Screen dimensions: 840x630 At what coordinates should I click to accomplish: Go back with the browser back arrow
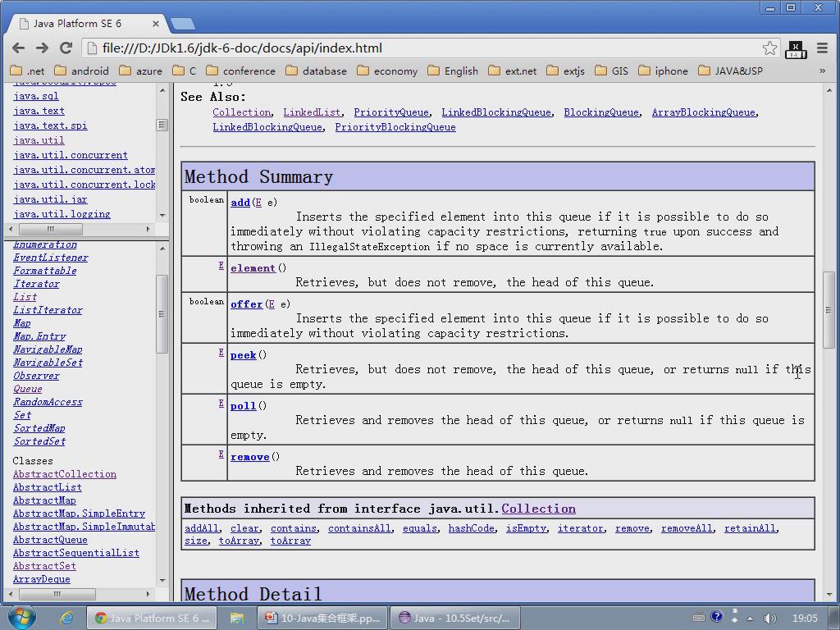pos(19,48)
